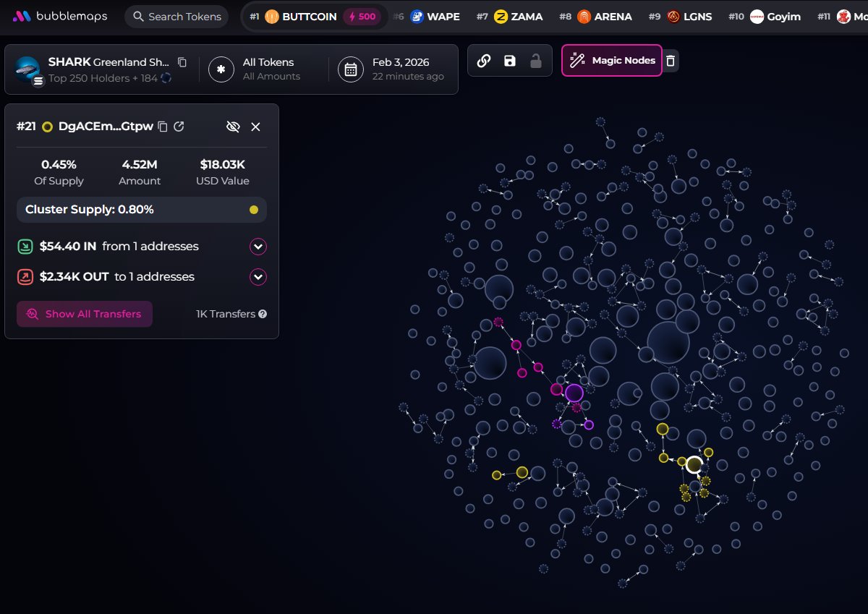Viewport: 868px width, 614px height.
Task: Hide the DgACEm...Gtpw wallet node
Action: pos(233,127)
